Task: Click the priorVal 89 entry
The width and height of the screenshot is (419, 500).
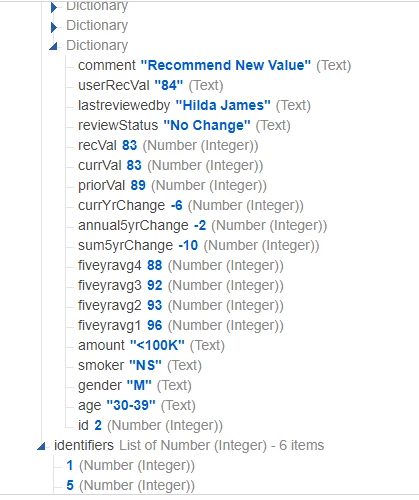Action: coord(172,185)
